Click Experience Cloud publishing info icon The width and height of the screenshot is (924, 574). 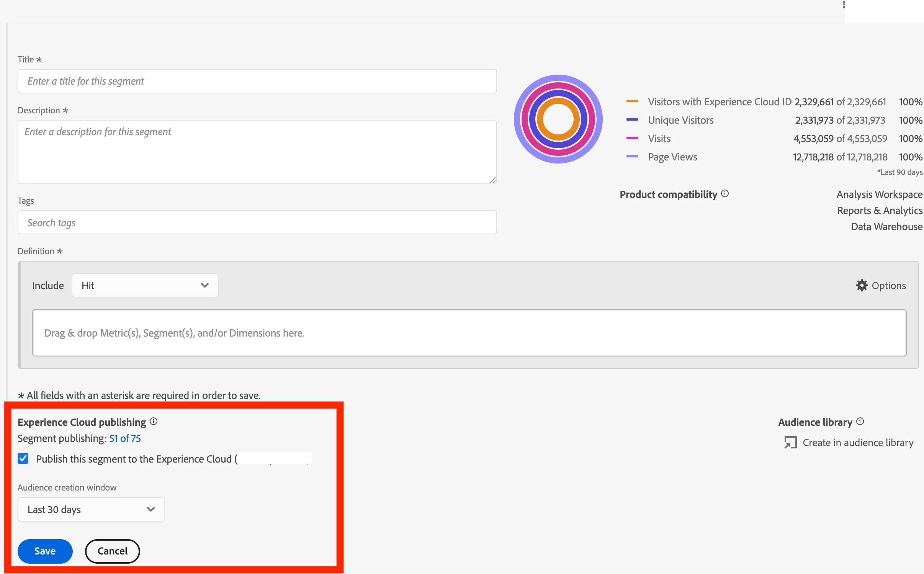pyautogui.click(x=154, y=421)
